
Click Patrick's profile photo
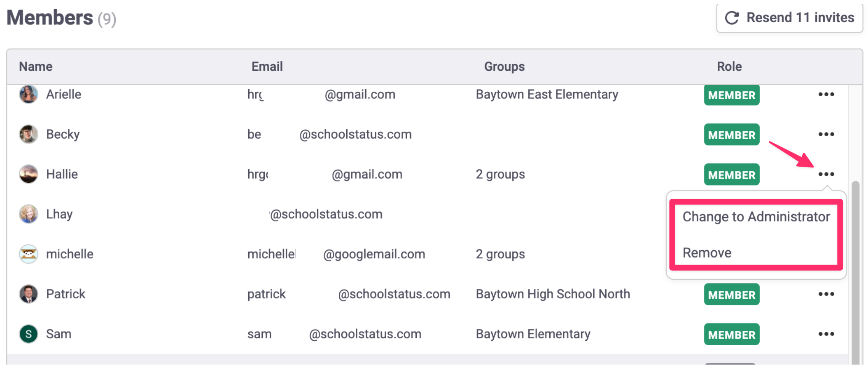click(28, 294)
